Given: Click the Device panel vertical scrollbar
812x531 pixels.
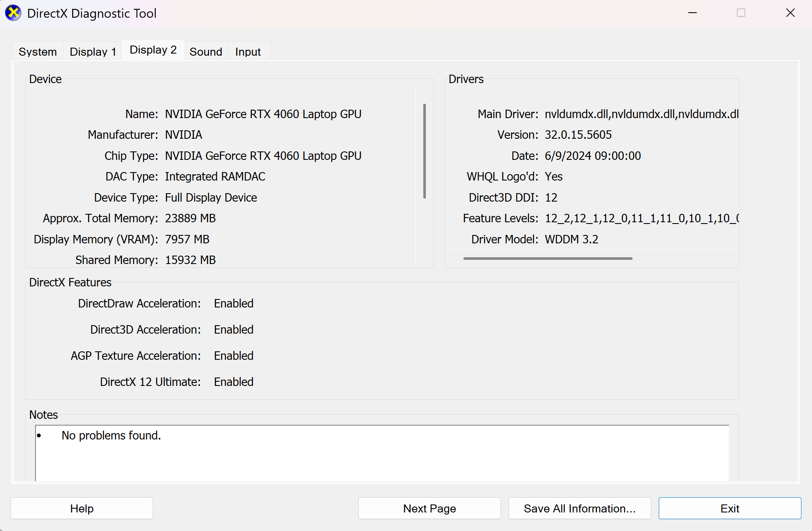Looking at the screenshot, I should 424,151.
